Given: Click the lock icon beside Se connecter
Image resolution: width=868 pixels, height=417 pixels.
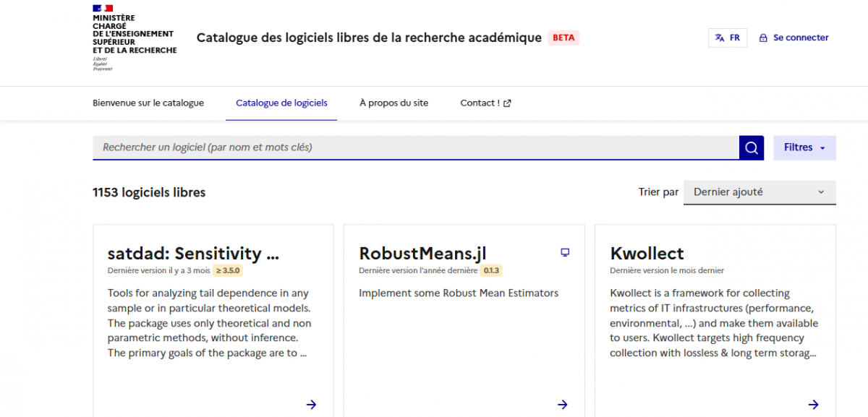Looking at the screenshot, I should [x=762, y=38].
